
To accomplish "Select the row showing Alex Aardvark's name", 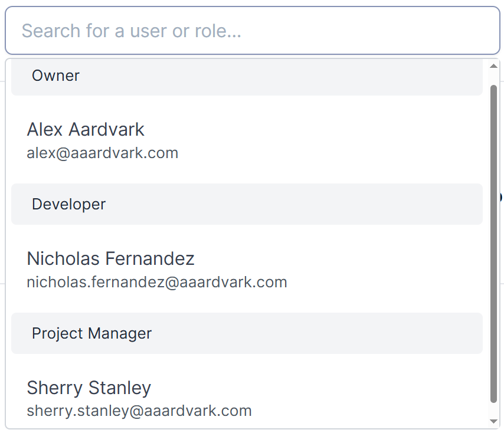I will coord(85,129).
